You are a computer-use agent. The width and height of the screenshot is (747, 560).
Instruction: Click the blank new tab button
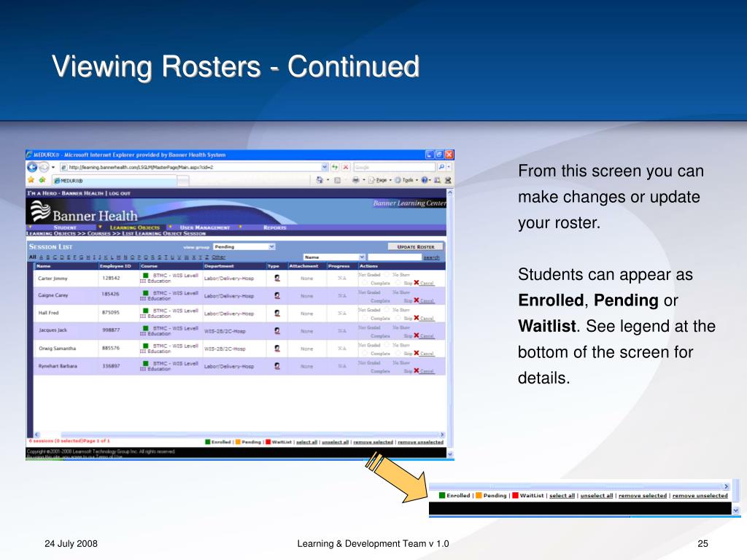point(183,181)
